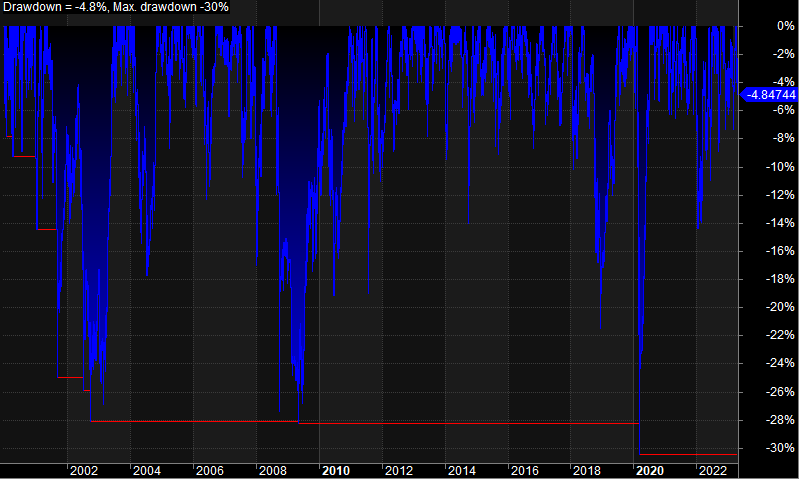Pick the 2008 year on the axis
The image size is (800, 479).
pyautogui.click(x=272, y=471)
